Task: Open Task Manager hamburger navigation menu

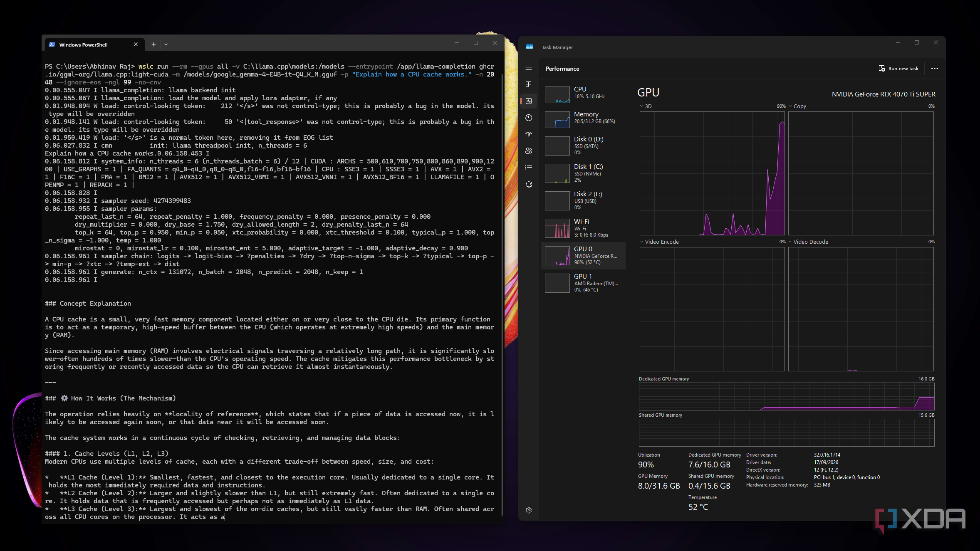Action: [x=529, y=68]
